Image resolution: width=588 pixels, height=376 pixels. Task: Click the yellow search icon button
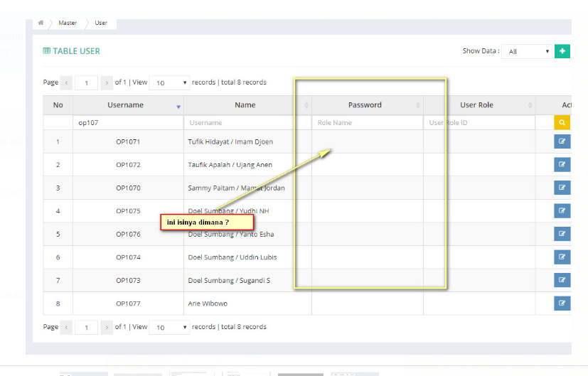tap(562, 123)
